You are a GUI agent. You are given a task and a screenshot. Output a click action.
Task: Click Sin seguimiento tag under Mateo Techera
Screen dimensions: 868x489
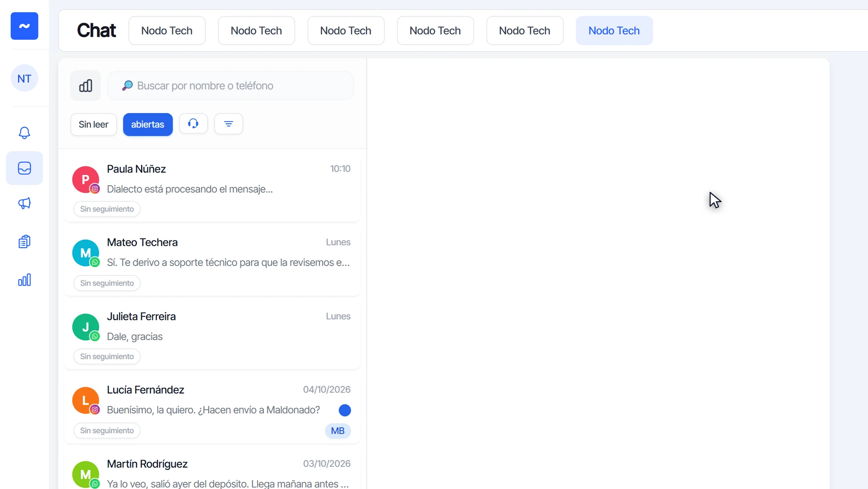point(107,283)
